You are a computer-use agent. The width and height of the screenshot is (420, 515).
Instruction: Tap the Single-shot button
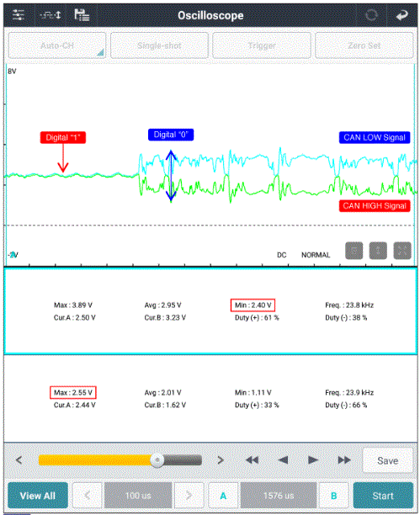[x=159, y=45]
